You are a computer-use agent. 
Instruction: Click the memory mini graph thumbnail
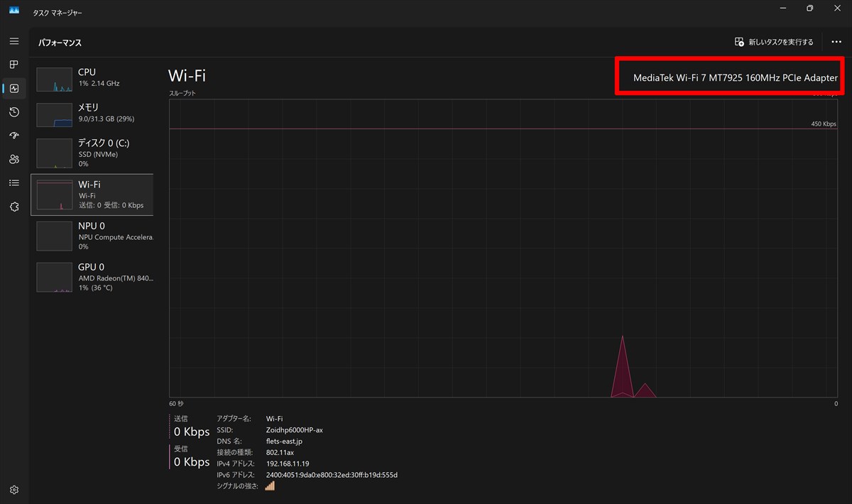pos(55,115)
